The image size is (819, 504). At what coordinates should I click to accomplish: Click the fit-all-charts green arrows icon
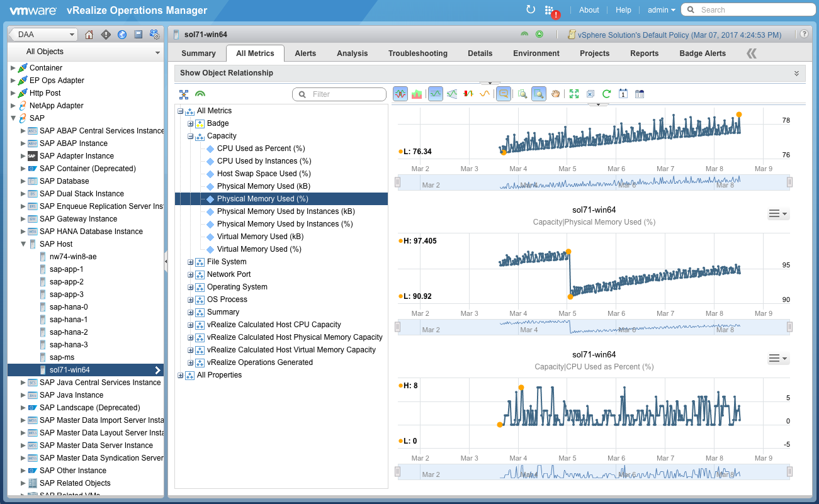point(573,94)
